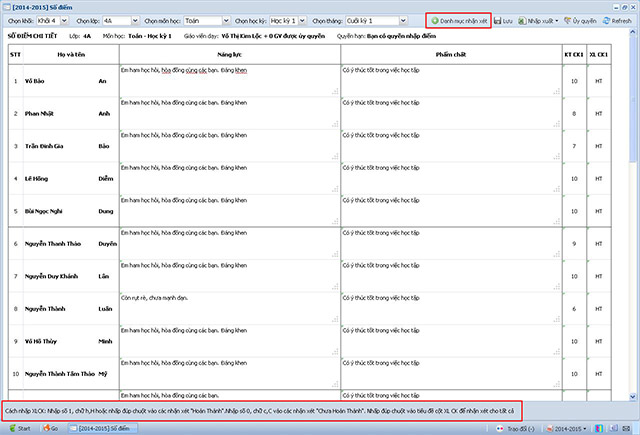
Task: Open the Nhập xuất import/export menu
Action: tap(542, 20)
